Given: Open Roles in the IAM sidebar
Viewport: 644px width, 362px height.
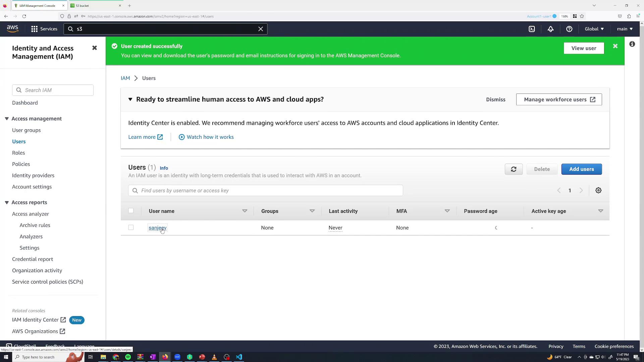Looking at the screenshot, I should pos(18,153).
